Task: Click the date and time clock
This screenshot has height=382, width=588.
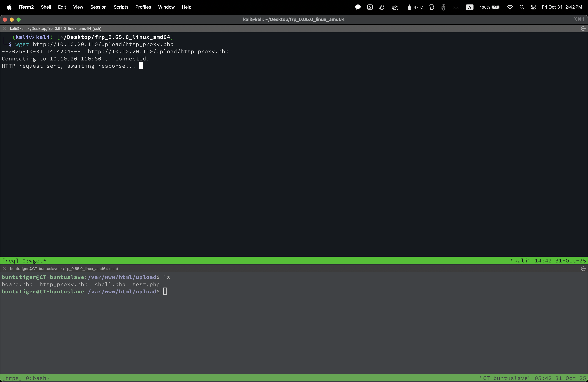Action: coord(562,7)
